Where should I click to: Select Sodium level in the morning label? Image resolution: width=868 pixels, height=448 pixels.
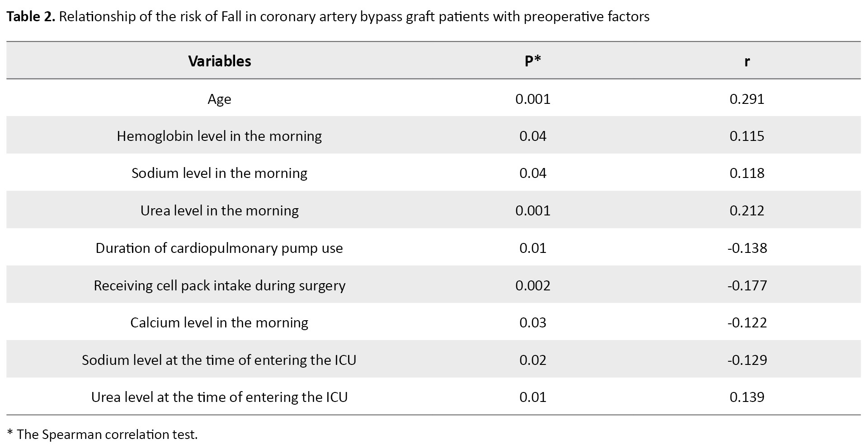(x=219, y=173)
